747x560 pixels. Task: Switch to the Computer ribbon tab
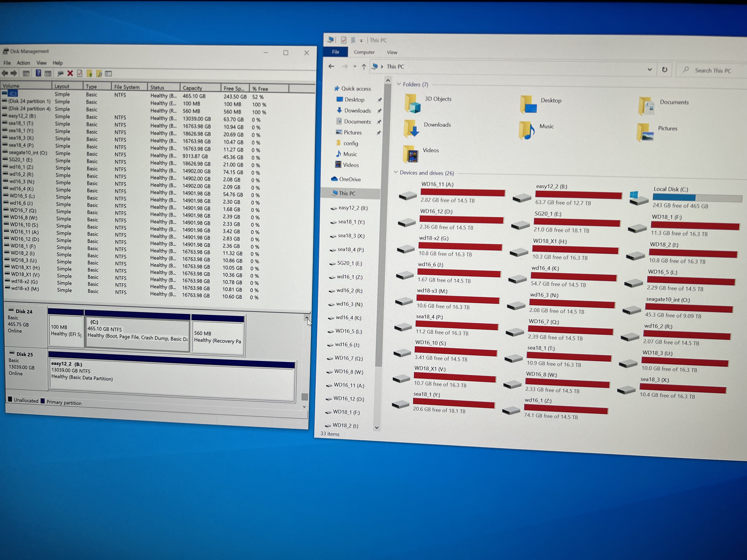click(x=364, y=52)
